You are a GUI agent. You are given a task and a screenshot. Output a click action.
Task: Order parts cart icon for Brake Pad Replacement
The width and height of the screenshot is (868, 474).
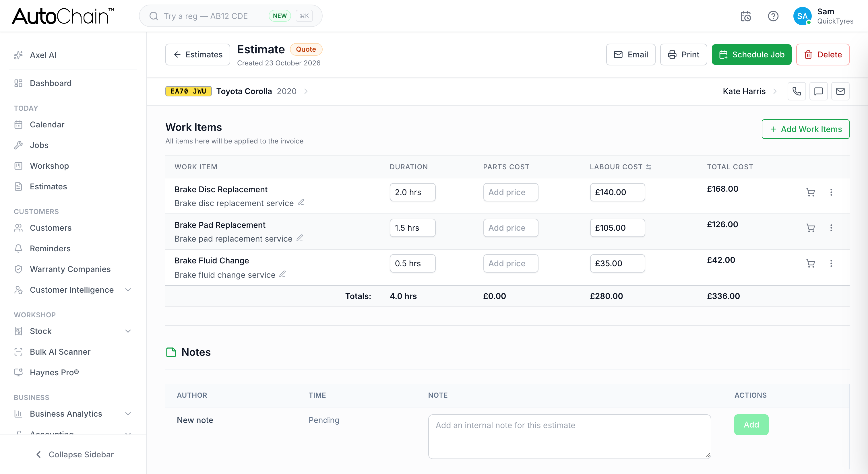point(811,228)
